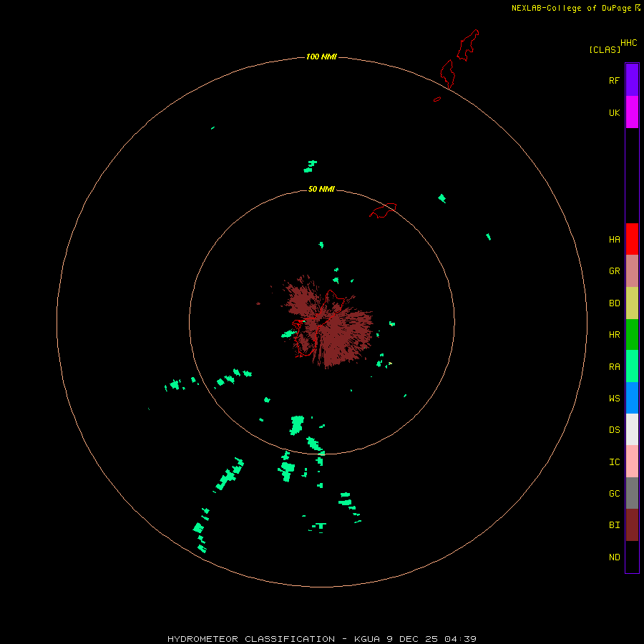
Task: Select the BD yellow legend block
Action: click(x=632, y=303)
